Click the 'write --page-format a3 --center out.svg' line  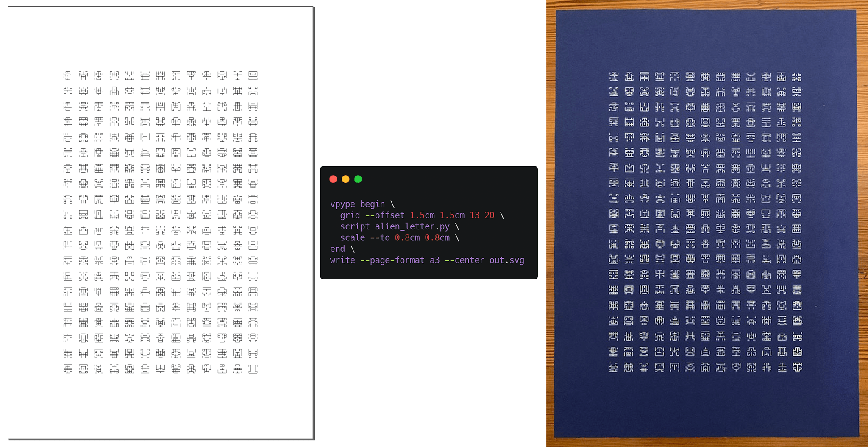tap(427, 260)
